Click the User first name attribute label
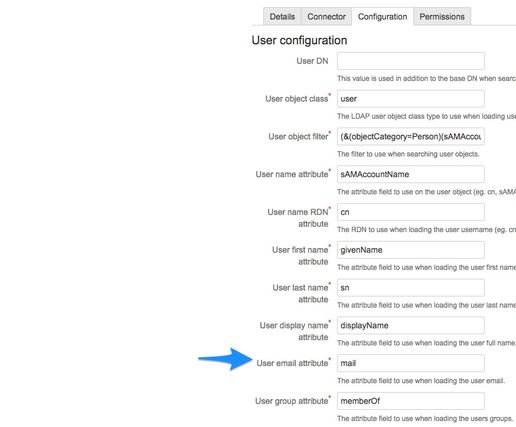 point(300,256)
